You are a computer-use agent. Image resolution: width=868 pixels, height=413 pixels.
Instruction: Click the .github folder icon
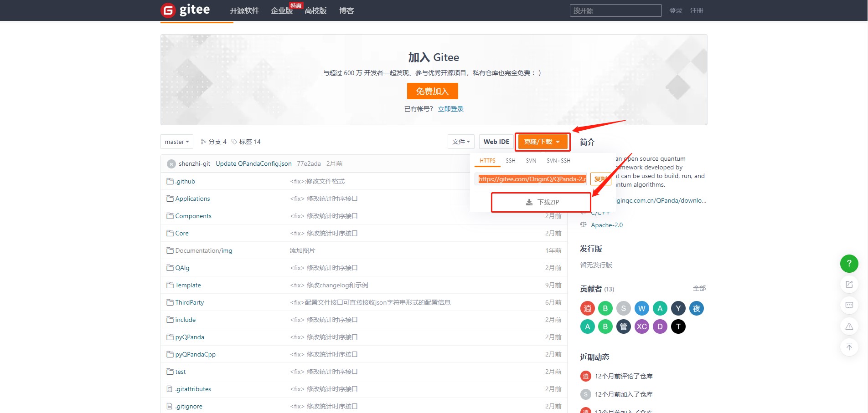(x=170, y=181)
